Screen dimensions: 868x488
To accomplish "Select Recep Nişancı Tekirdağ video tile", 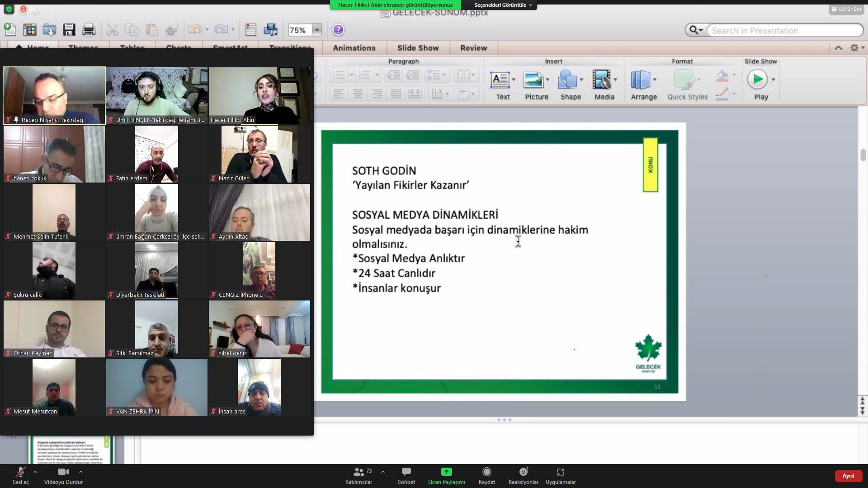I will pos(54,95).
